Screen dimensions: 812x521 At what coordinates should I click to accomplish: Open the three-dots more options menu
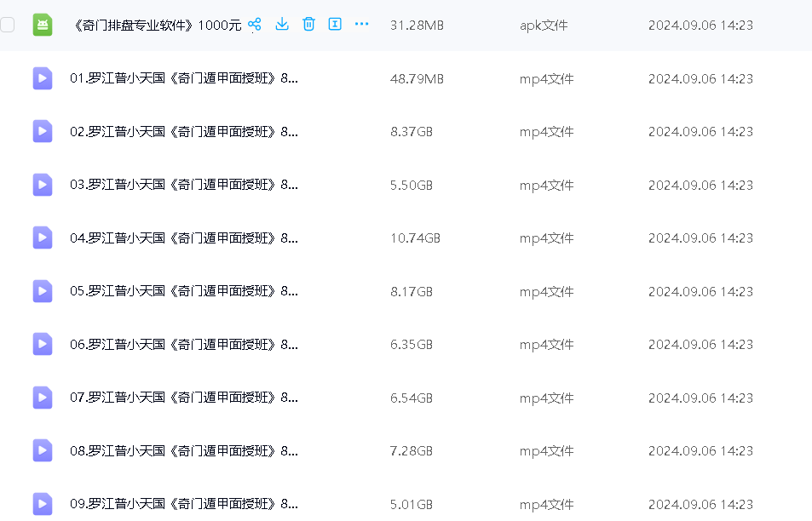click(361, 25)
